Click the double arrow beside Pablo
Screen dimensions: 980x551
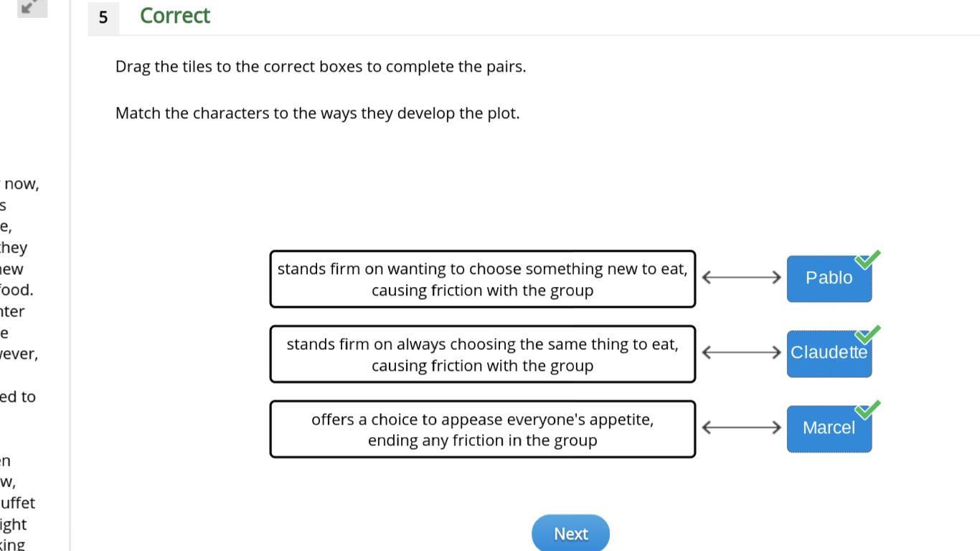[x=741, y=277]
